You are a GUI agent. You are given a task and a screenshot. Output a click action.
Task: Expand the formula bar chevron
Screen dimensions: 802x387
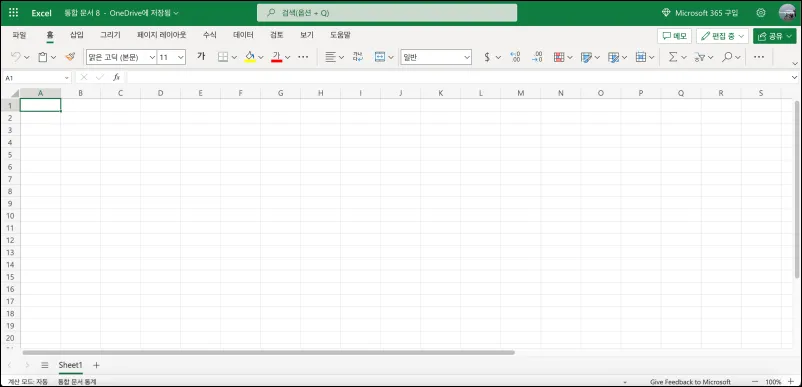tap(794, 77)
